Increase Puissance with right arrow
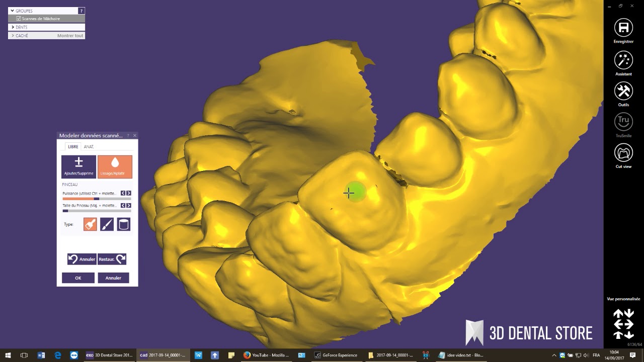The image size is (644, 362). (x=129, y=193)
